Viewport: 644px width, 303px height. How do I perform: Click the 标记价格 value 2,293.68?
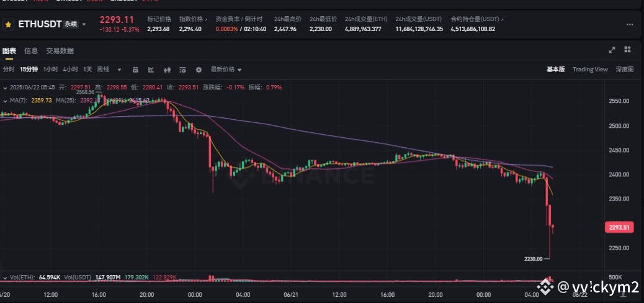tap(159, 29)
